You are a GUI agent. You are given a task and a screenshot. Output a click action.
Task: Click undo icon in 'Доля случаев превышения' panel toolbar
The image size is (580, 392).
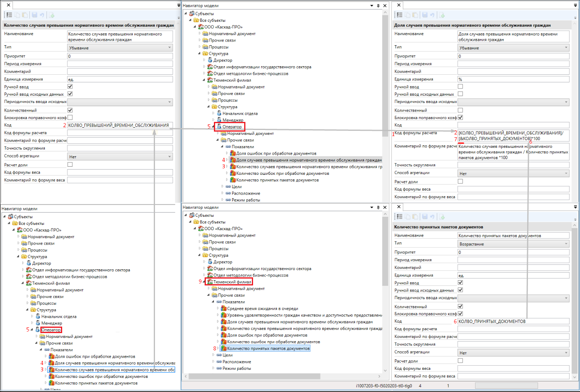tap(432, 15)
